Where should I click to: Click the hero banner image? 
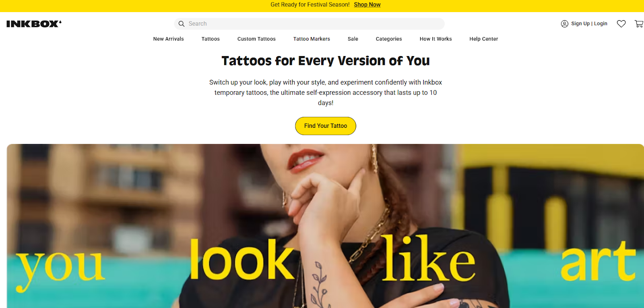tap(325, 226)
